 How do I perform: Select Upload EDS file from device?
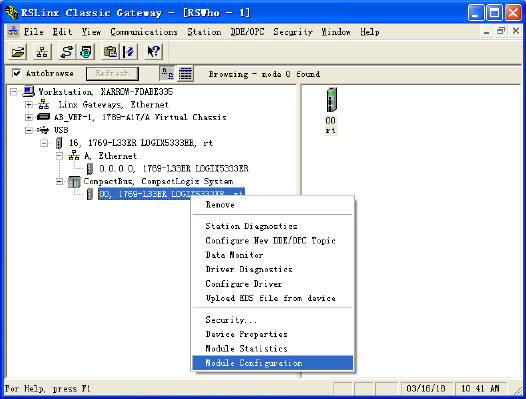click(272, 298)
